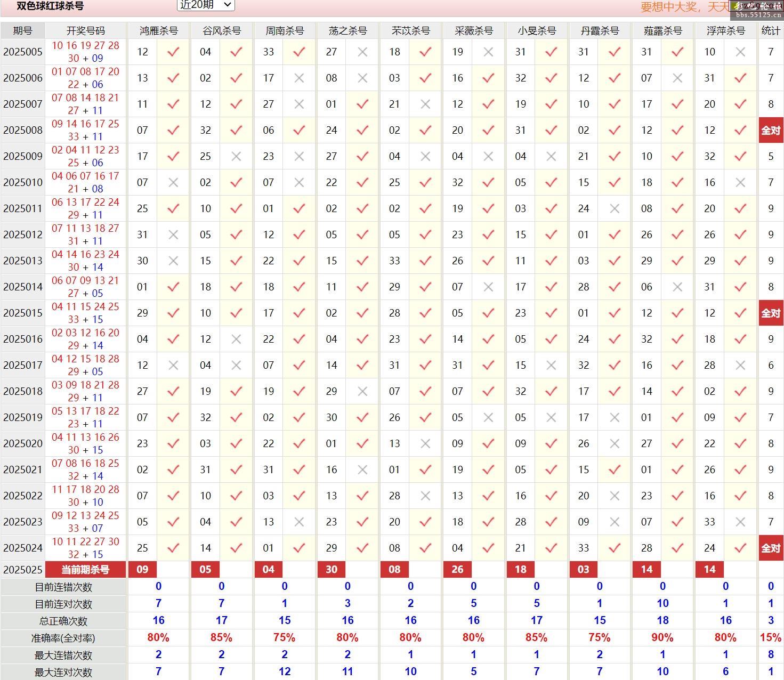This screenshot has width=784, height=680.
Task: Select current issue number 2025025
Action: coord(23,570)
